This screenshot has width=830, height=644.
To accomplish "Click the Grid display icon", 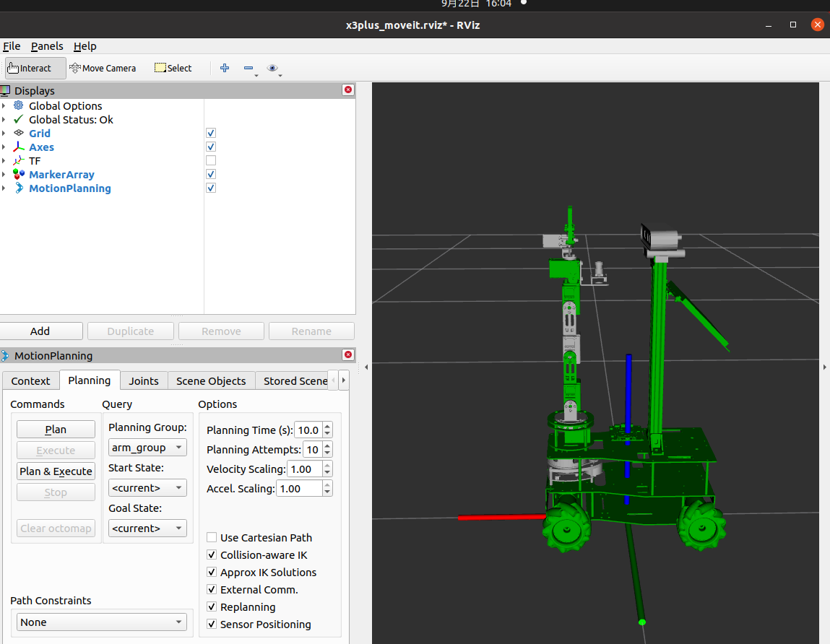I will pyautogui.click(x=19, y=134).
